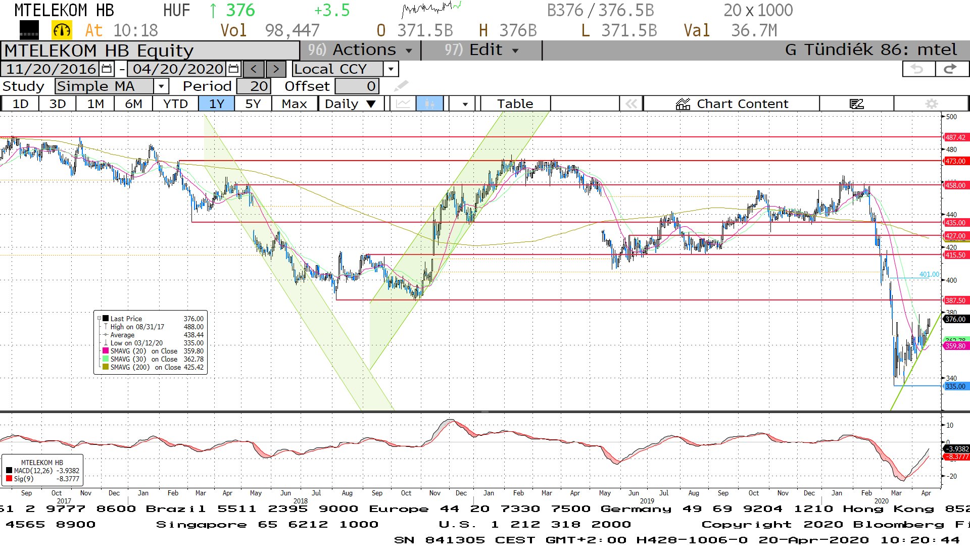The height and width of the screenshot is (560, 970).
Task: Select the YTD range tab
Action: pos(175,104)
